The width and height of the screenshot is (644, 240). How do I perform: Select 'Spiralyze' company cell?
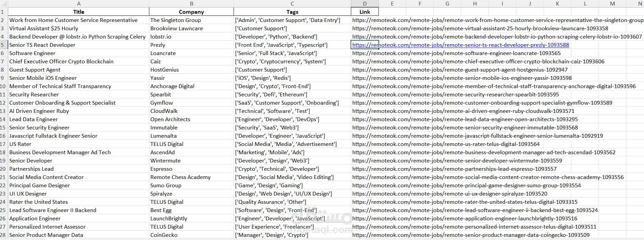191,194
